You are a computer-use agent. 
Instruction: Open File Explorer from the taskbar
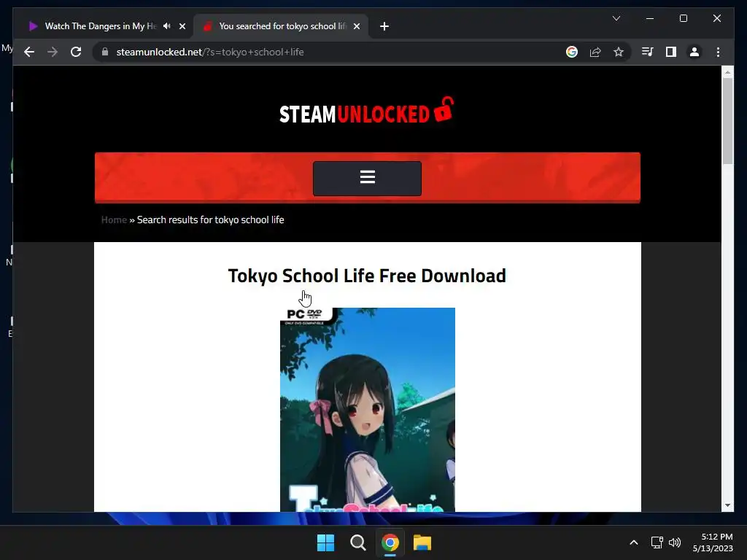pos(422,542)
